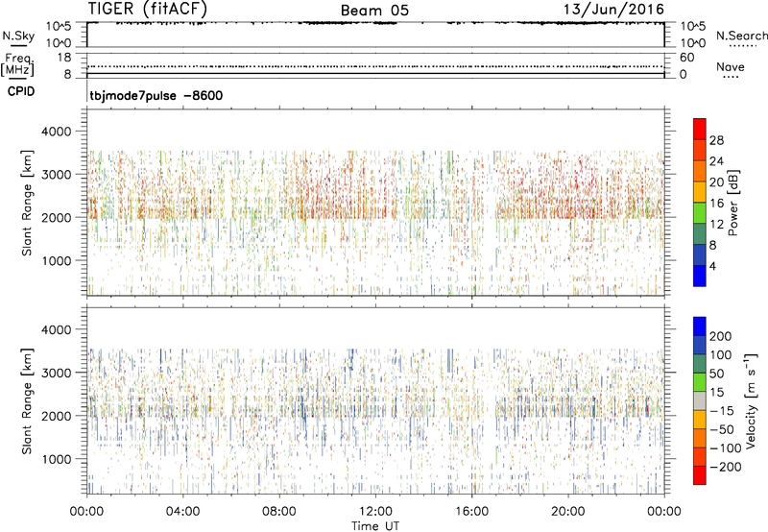This screenshot has height=532, width=768.
Task: Click the '28' power colorbar tick
Action: [x=716, y=140]
